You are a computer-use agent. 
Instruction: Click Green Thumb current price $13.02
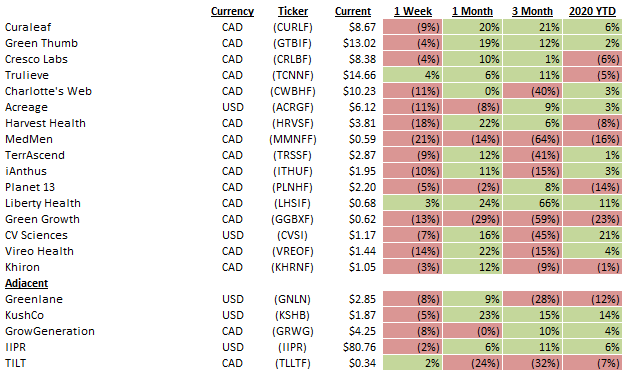pos(359,43)
